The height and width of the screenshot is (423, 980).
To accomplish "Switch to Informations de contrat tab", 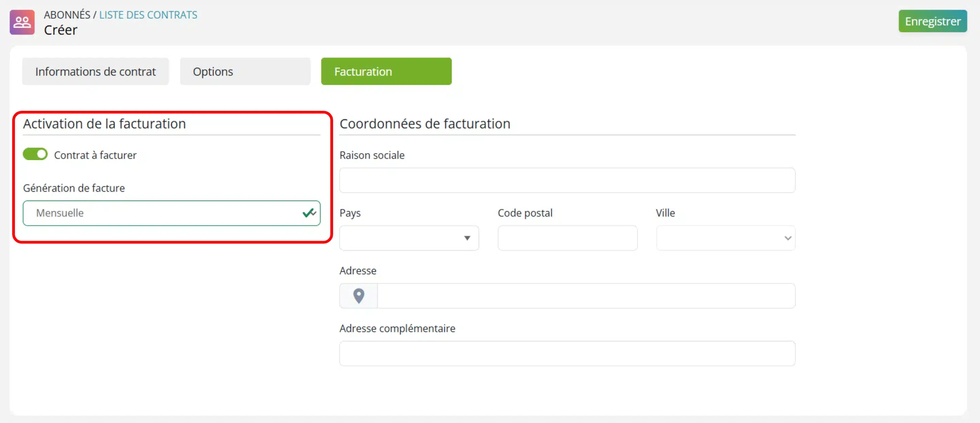I will click(x=96, y=71).
